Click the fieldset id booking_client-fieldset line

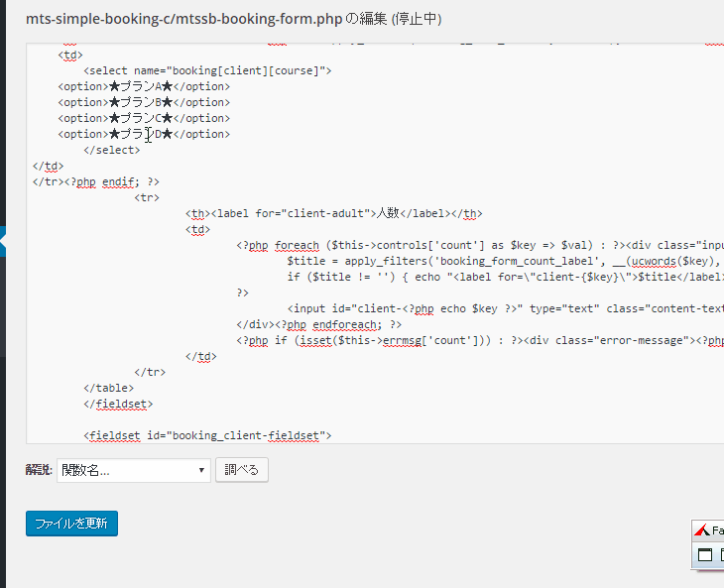[x=208, y=435]
